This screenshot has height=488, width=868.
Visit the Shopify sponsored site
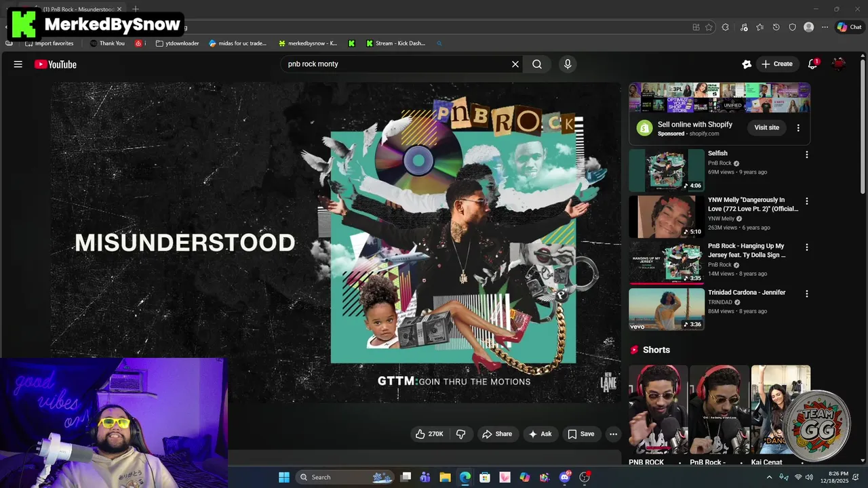click(x=767, y=127)
